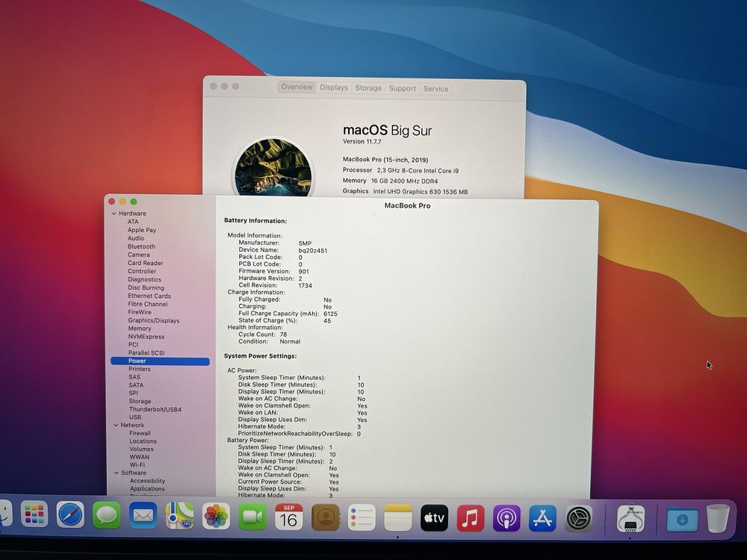The width and height of the screenshot is (747, 560).
Task: Select Applications under Software
Action: [147, 489]
